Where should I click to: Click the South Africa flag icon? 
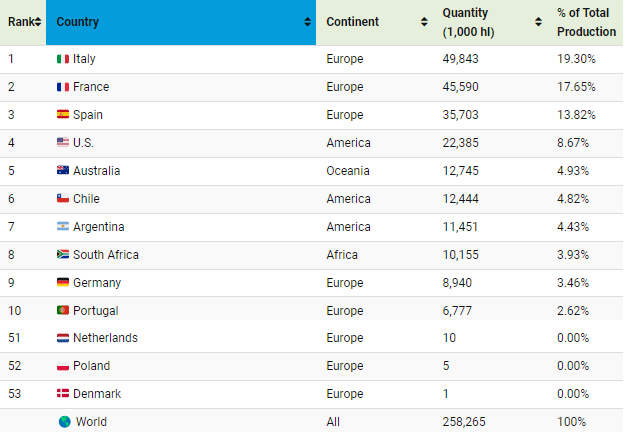[x=63, y=255]
